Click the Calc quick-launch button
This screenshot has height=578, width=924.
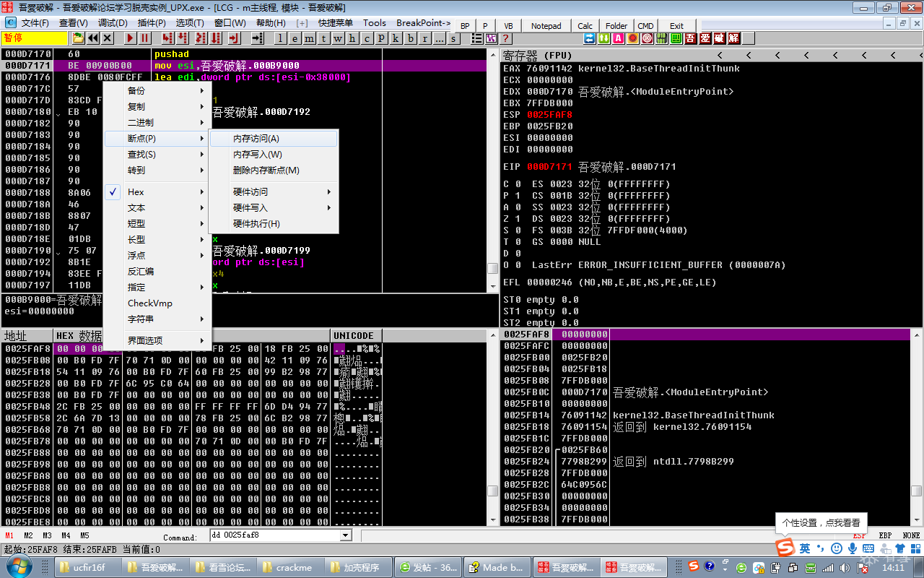click(585, 25)
